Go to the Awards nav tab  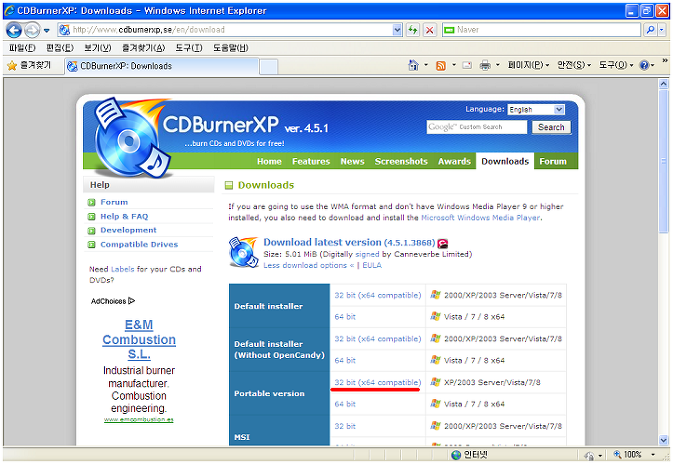click(455, 161)
